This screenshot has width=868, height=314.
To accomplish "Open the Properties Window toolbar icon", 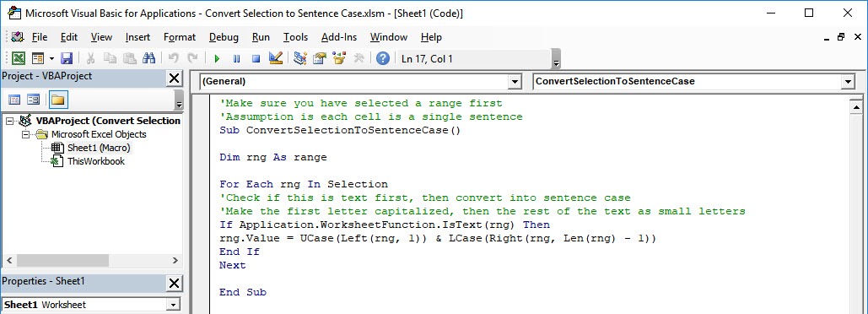I will click(320, 58).
